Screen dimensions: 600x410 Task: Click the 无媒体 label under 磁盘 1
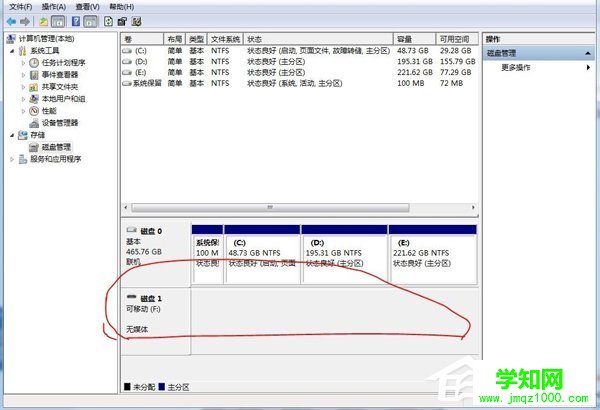137,329
